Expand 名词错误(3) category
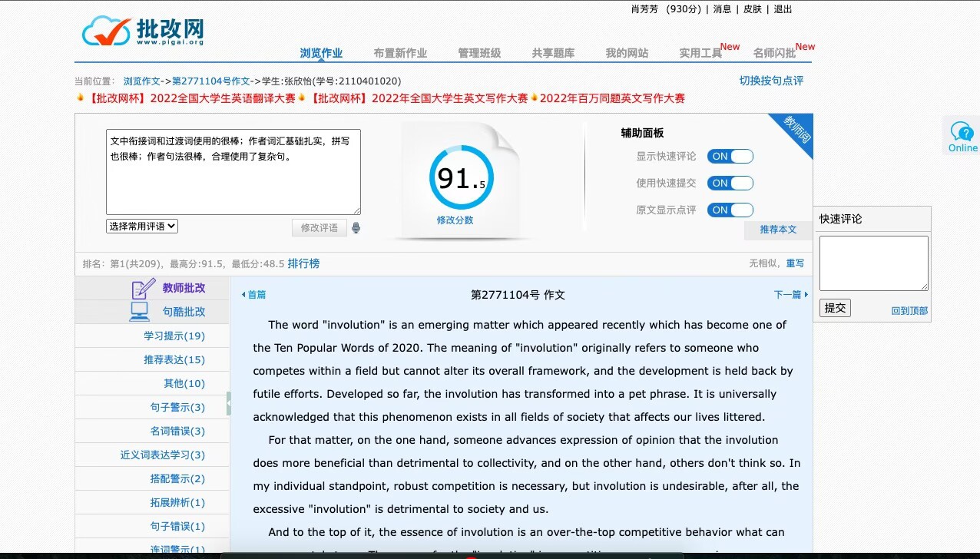 [x=177, y=432]
